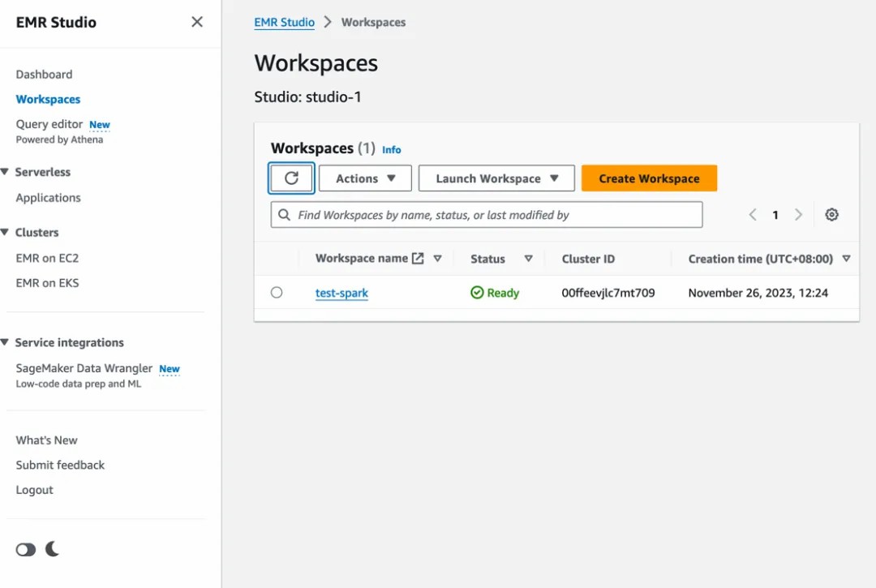Open the test-spark workspace link
Viewport: 876px width, 588px height.
click(x=341, y=293)
